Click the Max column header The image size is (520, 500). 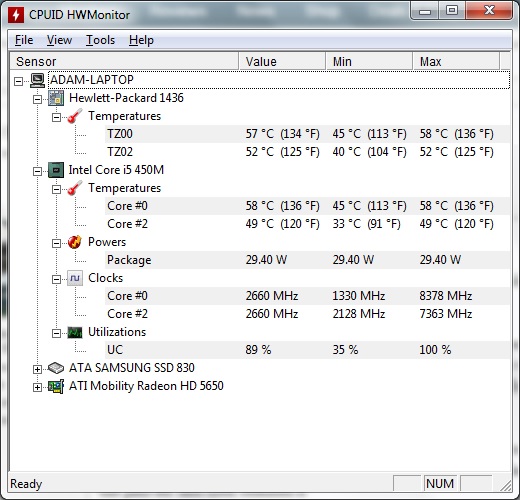tap(456, 61)
